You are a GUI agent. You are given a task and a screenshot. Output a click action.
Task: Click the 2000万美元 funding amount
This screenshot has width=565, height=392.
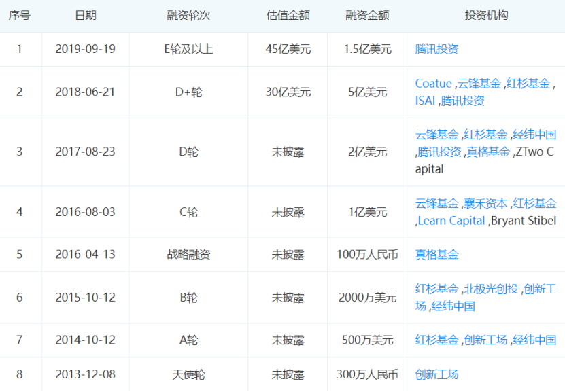pyautogui.click(x=367, y=298)
